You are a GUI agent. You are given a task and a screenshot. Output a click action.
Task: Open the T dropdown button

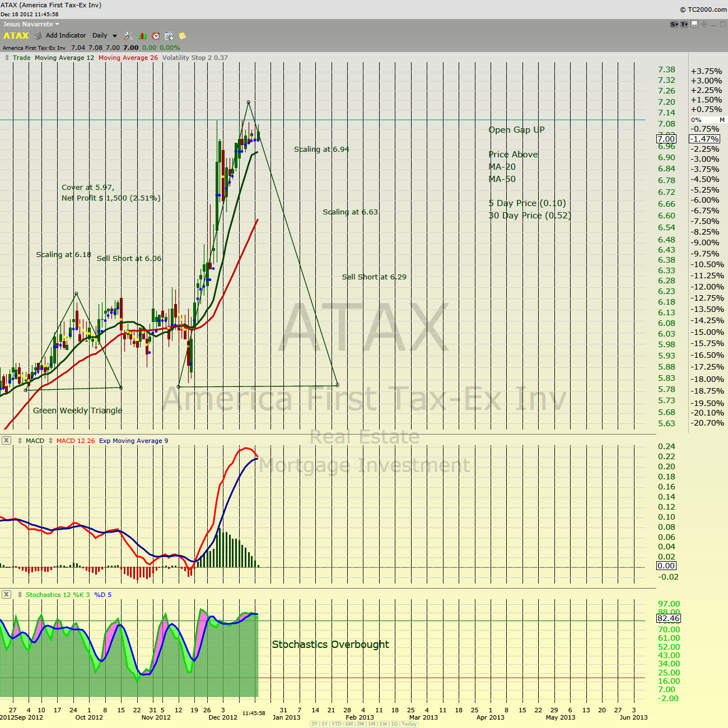click(684, 24)
